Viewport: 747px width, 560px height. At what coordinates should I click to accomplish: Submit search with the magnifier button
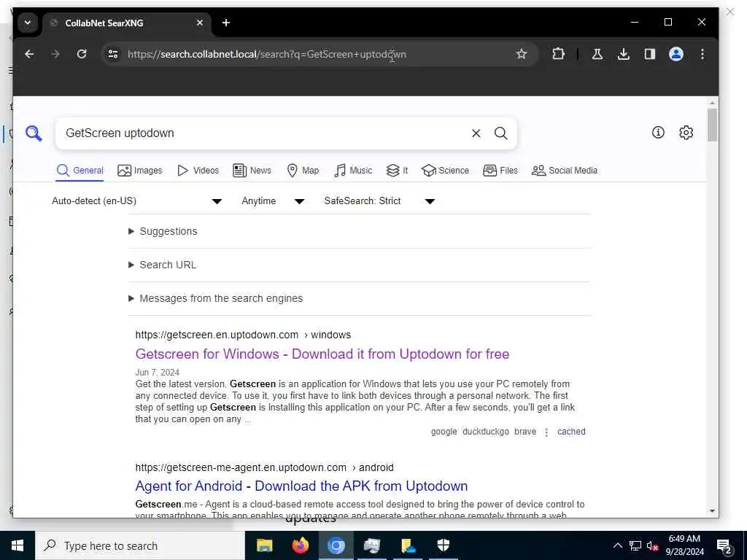(500, 133)
